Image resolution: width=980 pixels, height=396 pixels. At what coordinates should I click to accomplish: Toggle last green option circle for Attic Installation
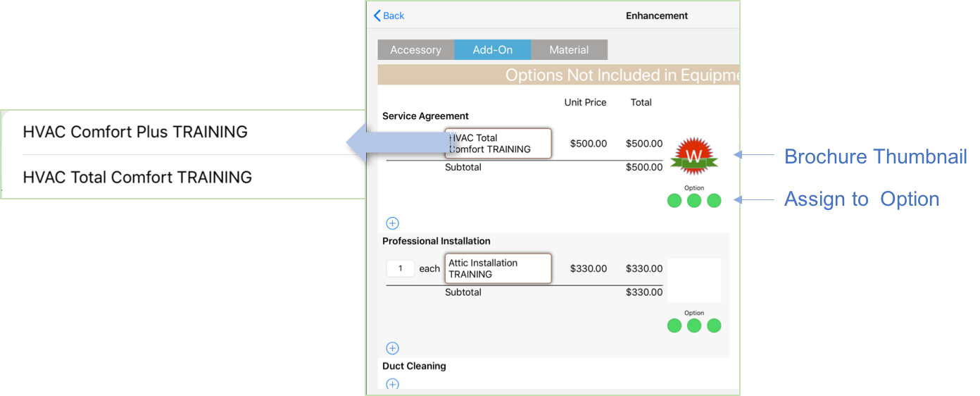pos(714,326)
